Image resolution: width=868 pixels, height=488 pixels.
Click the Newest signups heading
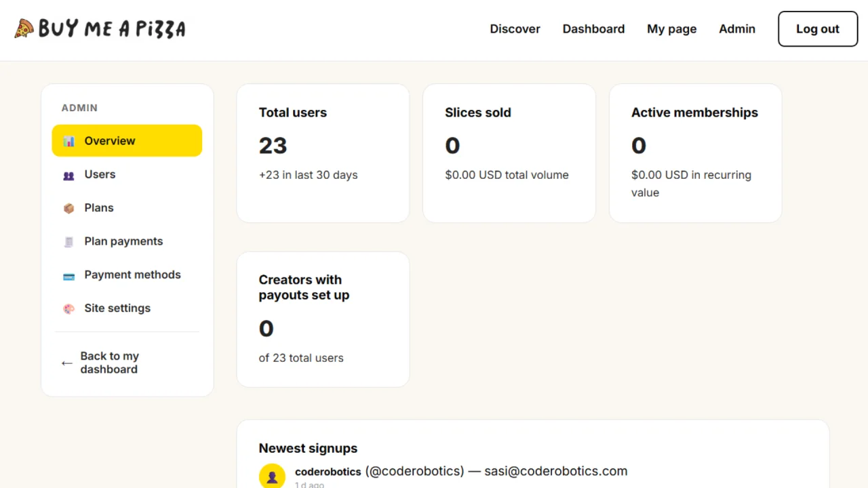click(309, 448)
